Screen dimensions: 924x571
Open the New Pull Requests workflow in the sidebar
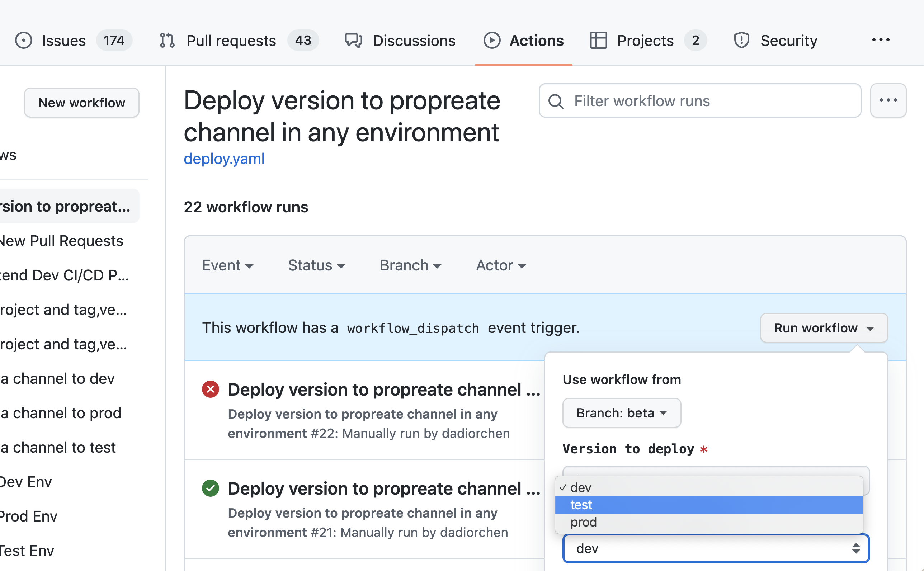click(x=61, y=241)
